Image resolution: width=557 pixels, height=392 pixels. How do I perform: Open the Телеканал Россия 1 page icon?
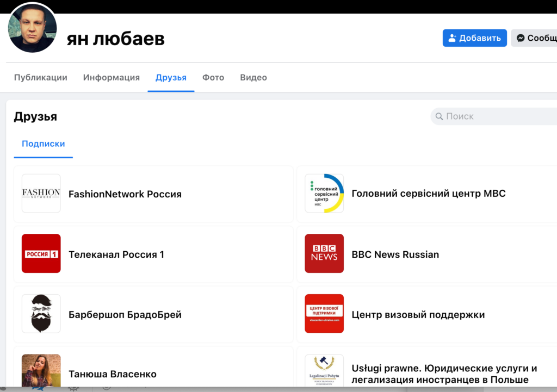coord(41,254)
